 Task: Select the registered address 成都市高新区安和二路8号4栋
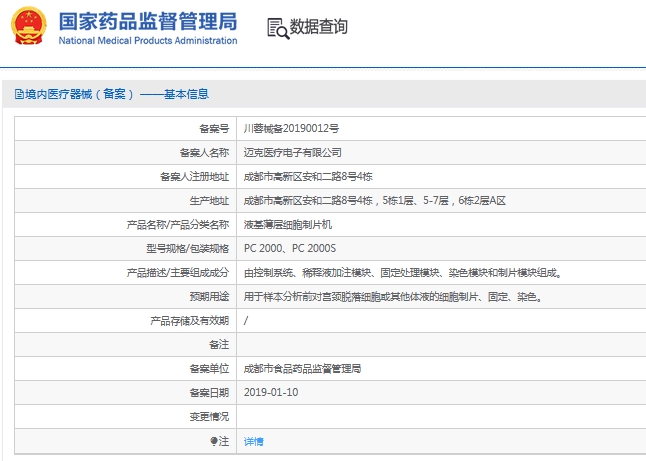click(308, 177)
